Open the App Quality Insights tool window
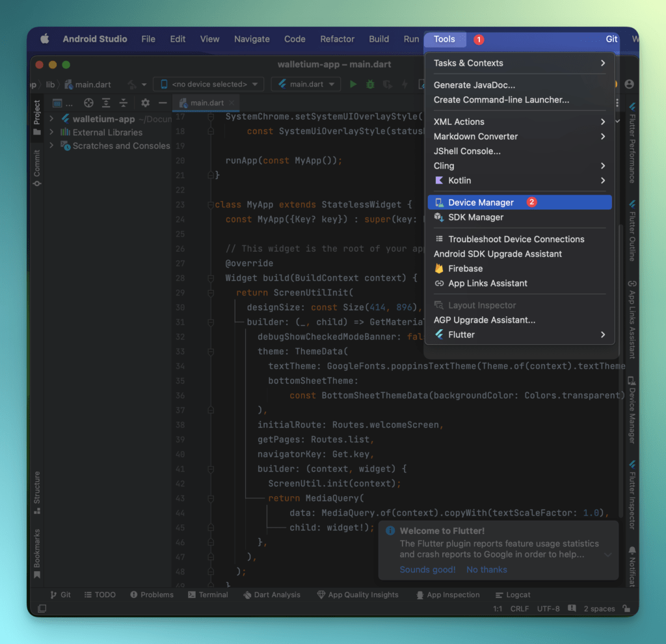 [358, 595]
